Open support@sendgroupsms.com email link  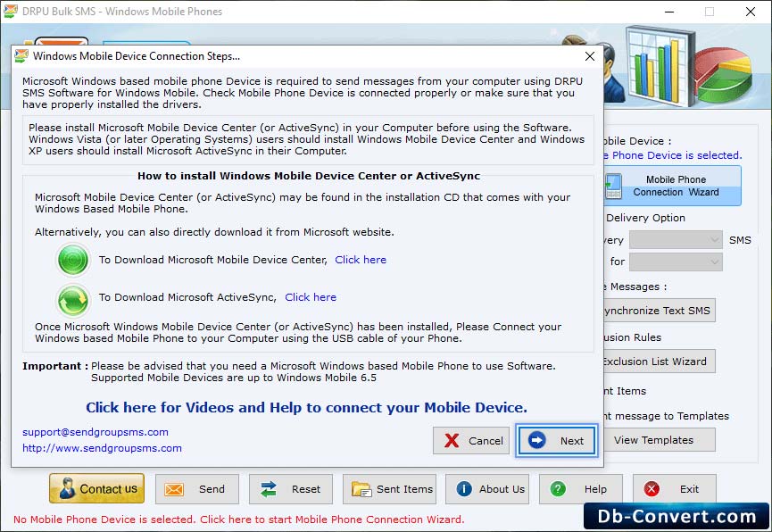[x=95, y=432]
